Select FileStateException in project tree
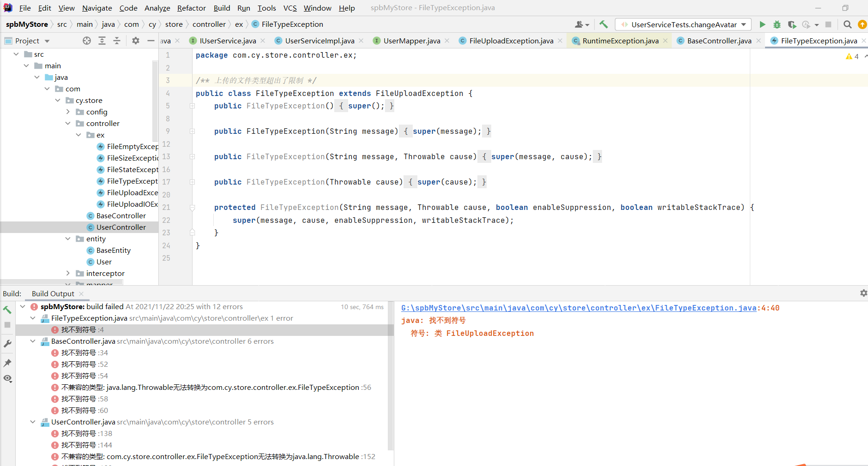Image resolution: width=868 pixels, height=466 pixels. click(x=127, y=169)
